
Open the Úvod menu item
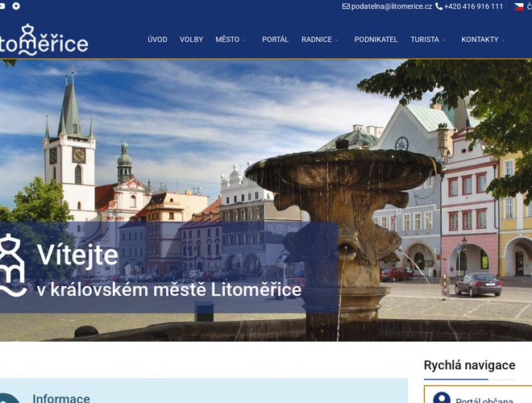157,39
